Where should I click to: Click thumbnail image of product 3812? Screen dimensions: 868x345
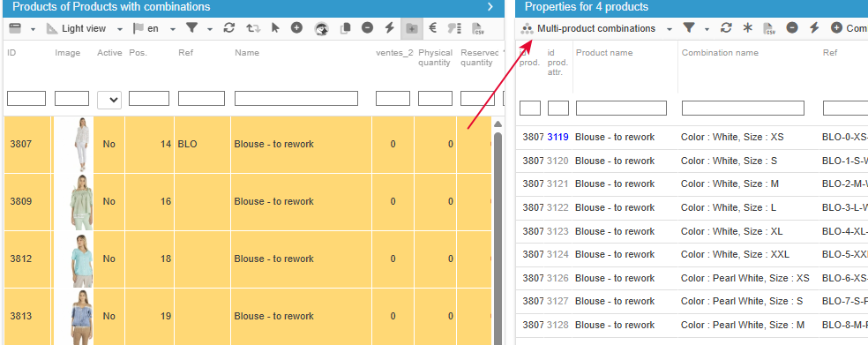81,259
